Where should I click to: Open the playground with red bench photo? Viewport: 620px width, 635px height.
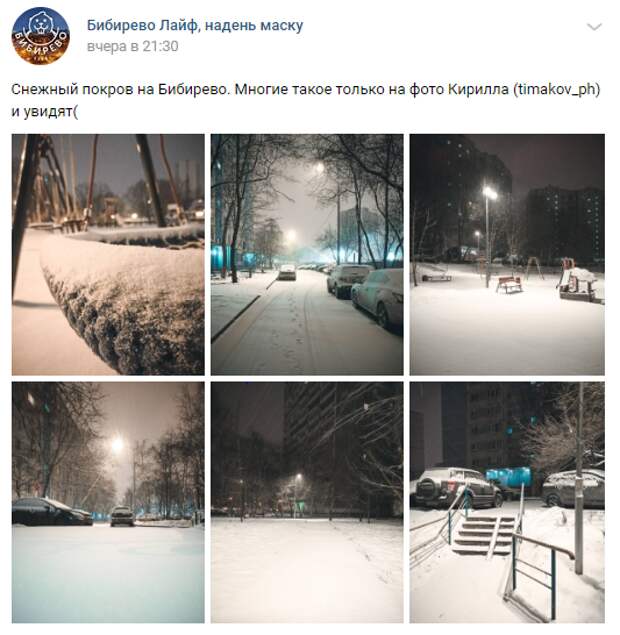[507, 254]
